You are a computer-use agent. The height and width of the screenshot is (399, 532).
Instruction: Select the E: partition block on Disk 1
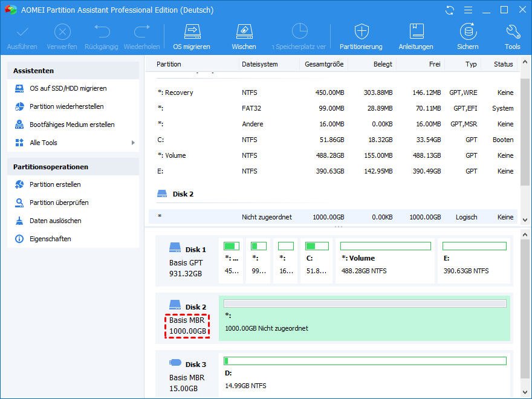click(473, 260)
